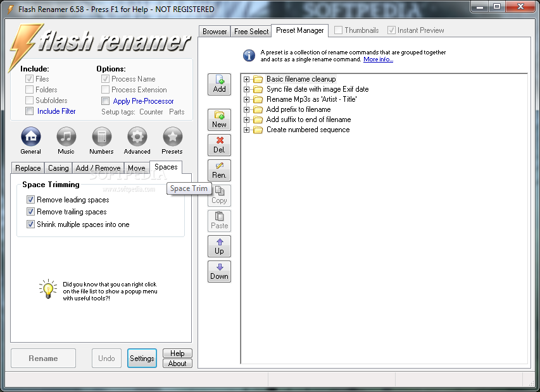
Task: Click the About button
Action: coord(177,364)
